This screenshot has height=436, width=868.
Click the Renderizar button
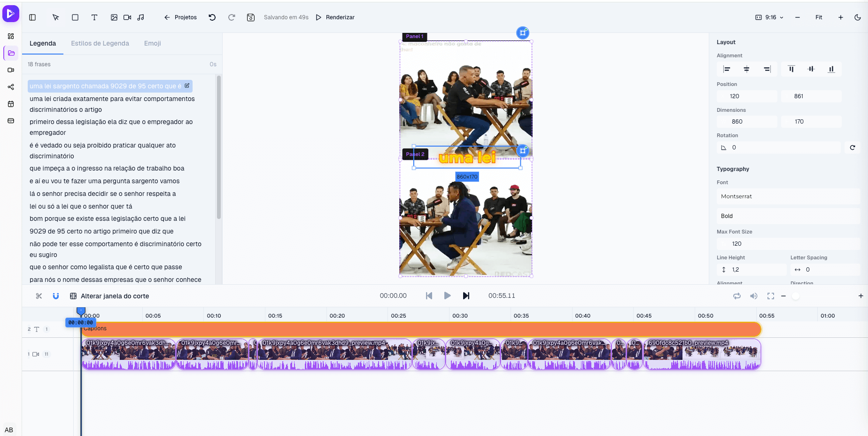coord(335,17)
